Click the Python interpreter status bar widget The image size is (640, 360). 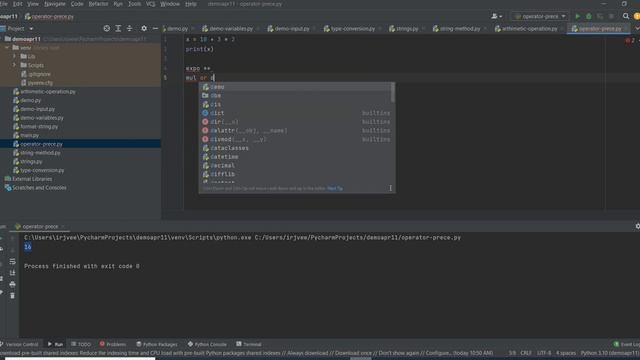610,353
